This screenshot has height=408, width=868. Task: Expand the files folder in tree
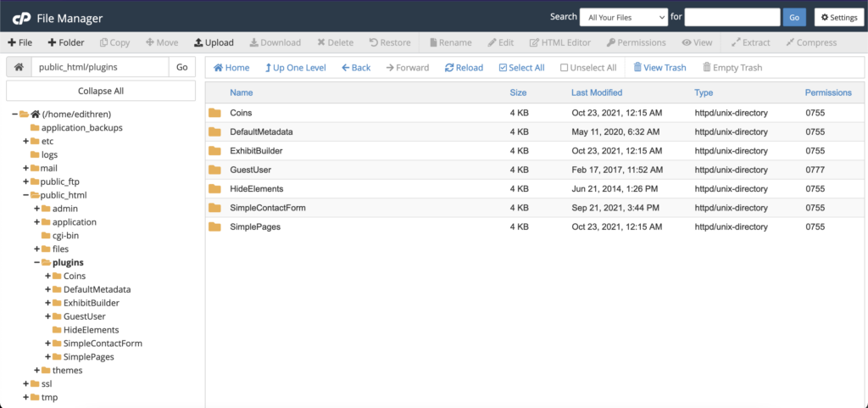36,249
